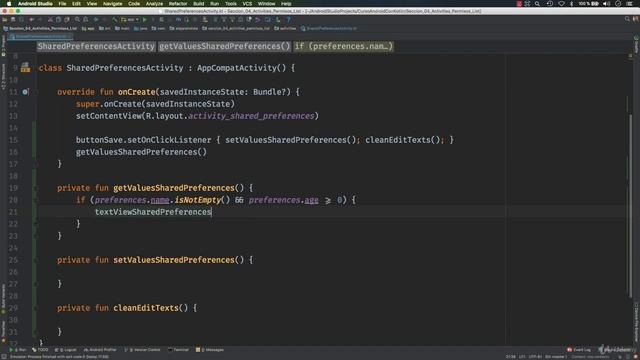Viewport: 640px width, 360px height.
Task: Open the Android Profiler tool window
Action: (x=100, y=350)
